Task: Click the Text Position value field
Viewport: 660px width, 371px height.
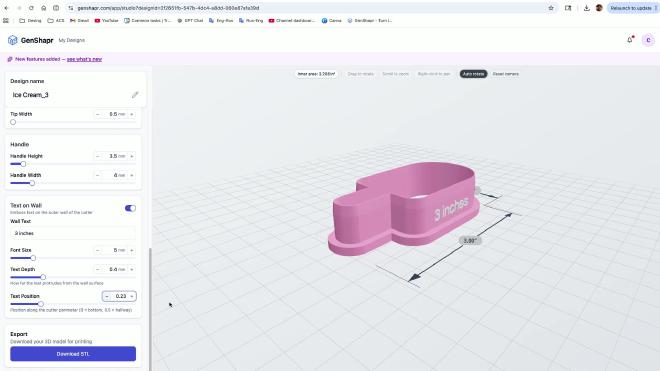Action: click(x=120, y=296)
